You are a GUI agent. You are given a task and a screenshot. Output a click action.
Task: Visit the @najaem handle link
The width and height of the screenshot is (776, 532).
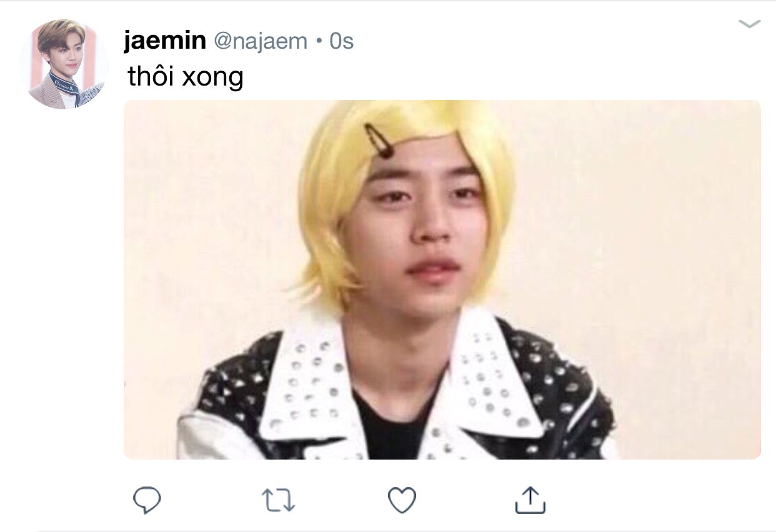point(261,41)
